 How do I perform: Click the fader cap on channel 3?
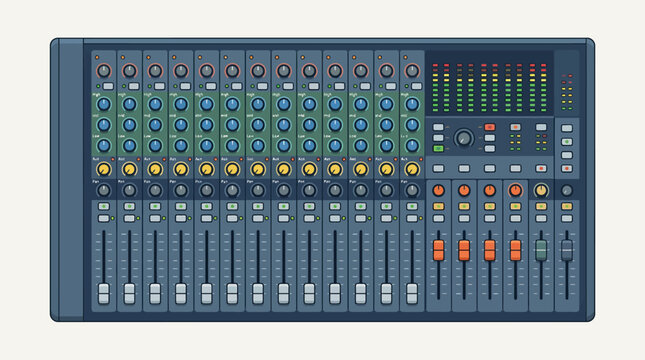point(155,293)
